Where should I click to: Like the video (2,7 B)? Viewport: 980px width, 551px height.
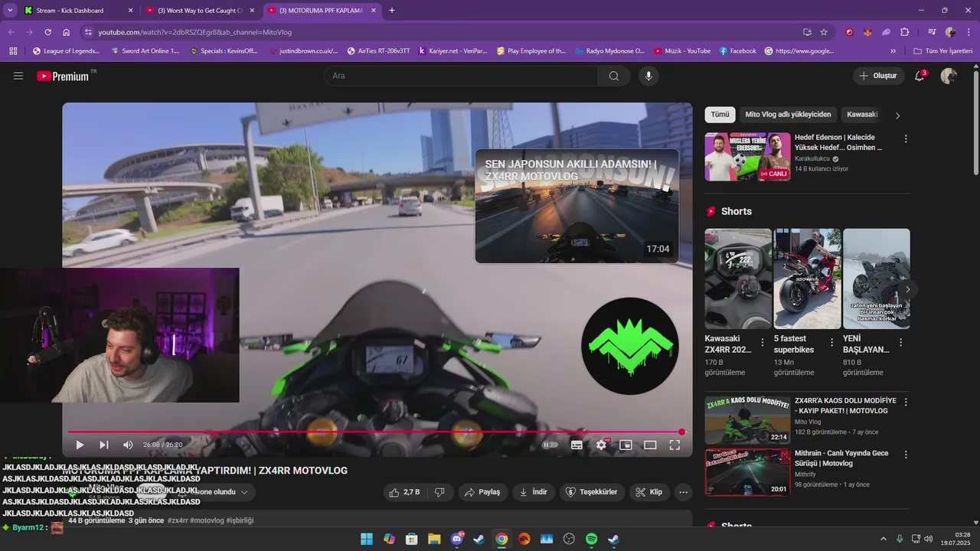tap(405, 492)
